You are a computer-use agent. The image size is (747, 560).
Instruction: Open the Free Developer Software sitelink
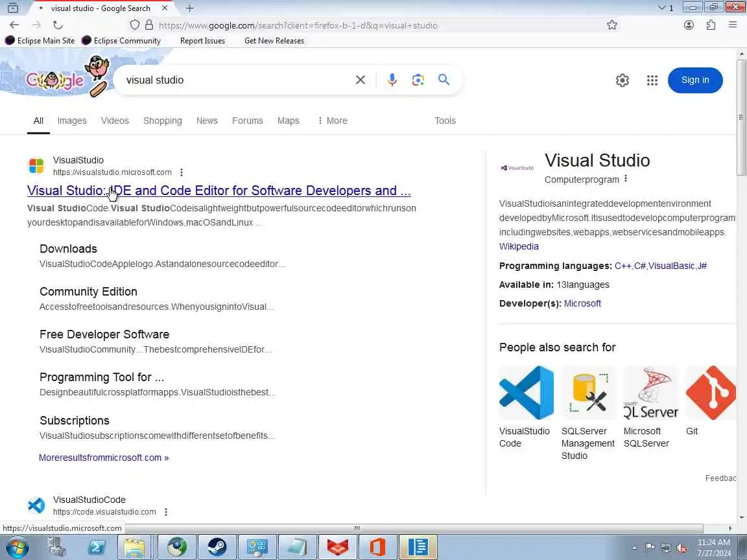tap(104, 334)
